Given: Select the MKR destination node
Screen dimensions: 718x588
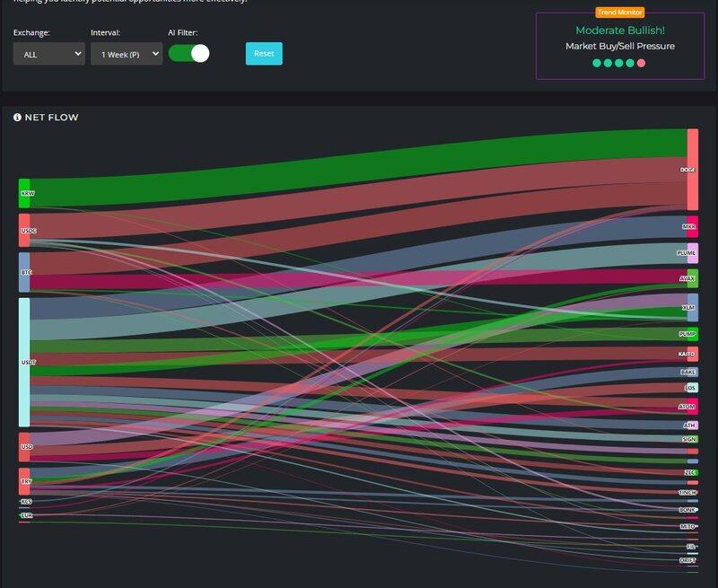Looking at the screenshot, I should click(693, 227).
